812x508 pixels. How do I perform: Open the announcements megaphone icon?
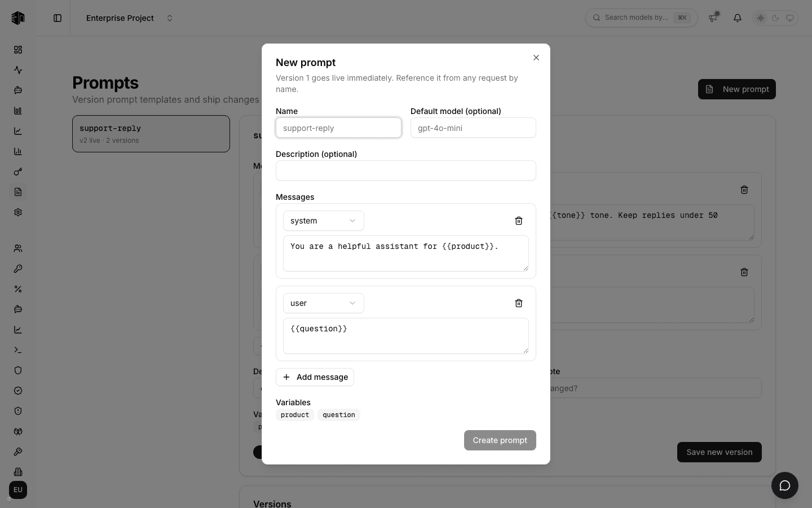(x=713, y=18)
